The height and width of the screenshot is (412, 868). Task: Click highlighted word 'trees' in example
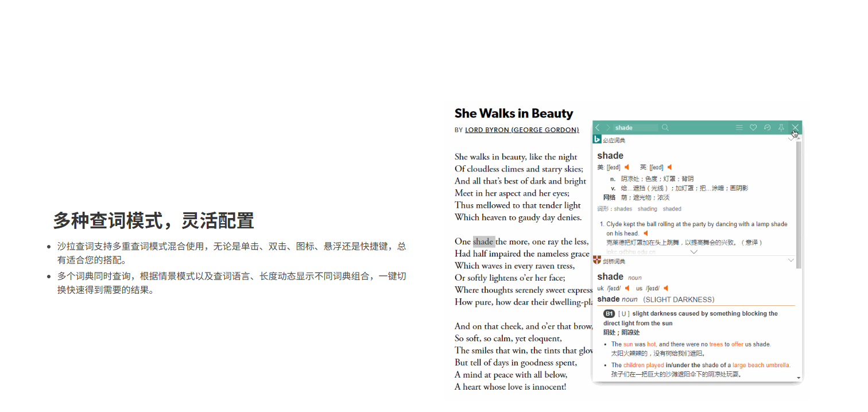[x=716, y=344]
